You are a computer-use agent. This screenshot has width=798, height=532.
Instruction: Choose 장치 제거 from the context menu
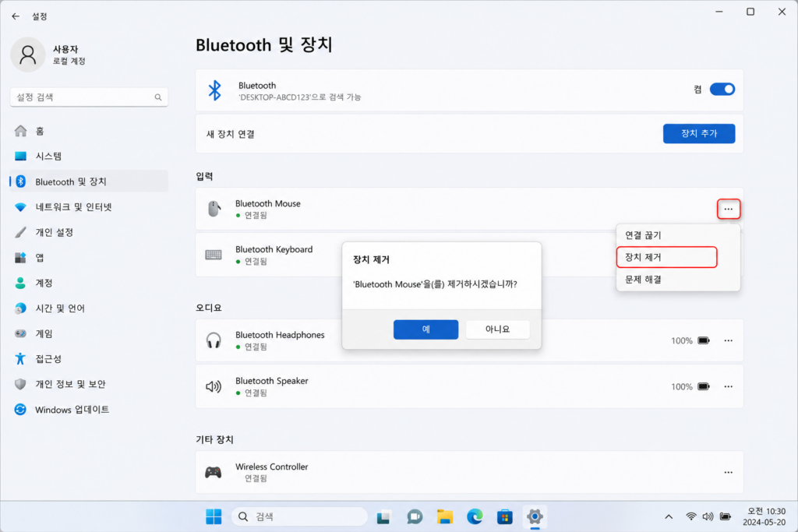(666, 257)
